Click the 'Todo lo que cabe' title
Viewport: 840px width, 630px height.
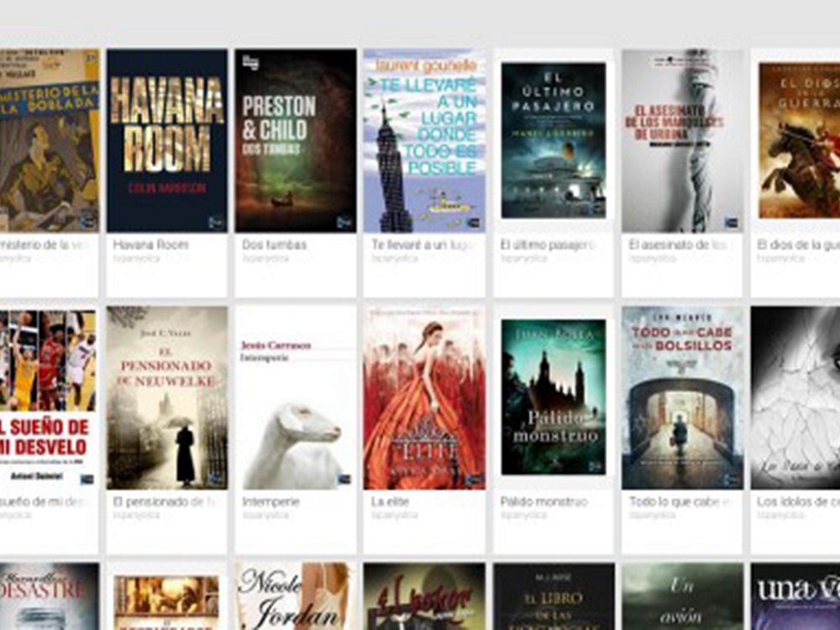680,502
